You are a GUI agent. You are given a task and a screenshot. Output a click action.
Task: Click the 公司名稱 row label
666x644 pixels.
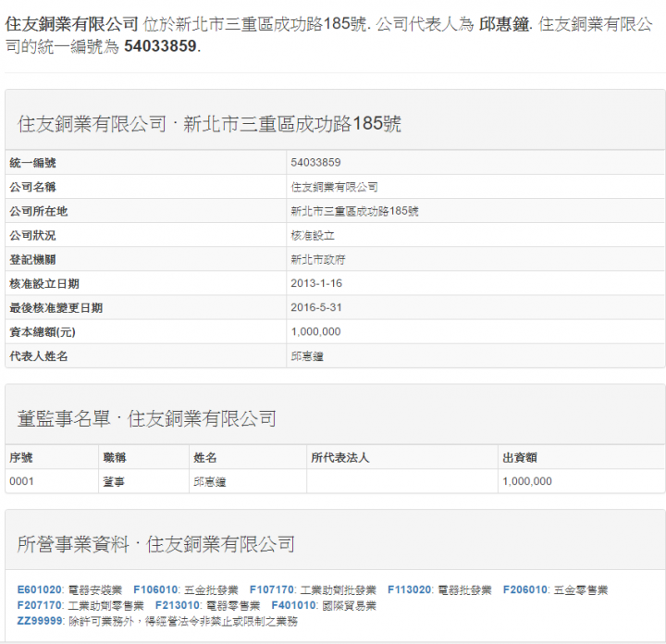[32, 187]
